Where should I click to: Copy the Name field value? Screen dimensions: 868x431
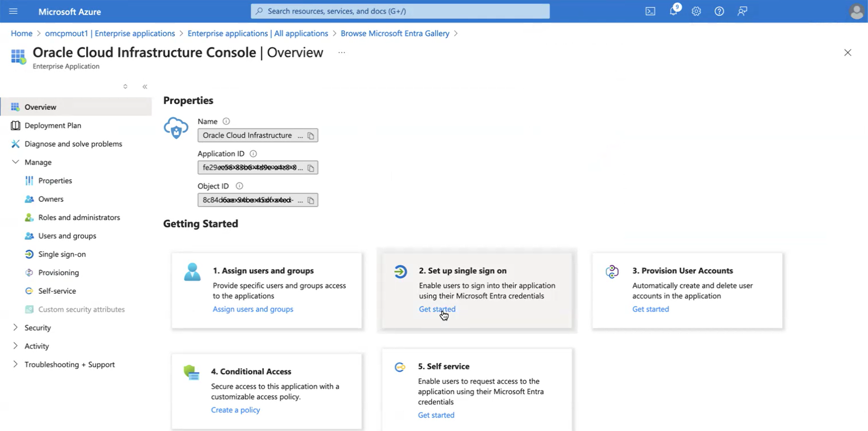[311, 136]
